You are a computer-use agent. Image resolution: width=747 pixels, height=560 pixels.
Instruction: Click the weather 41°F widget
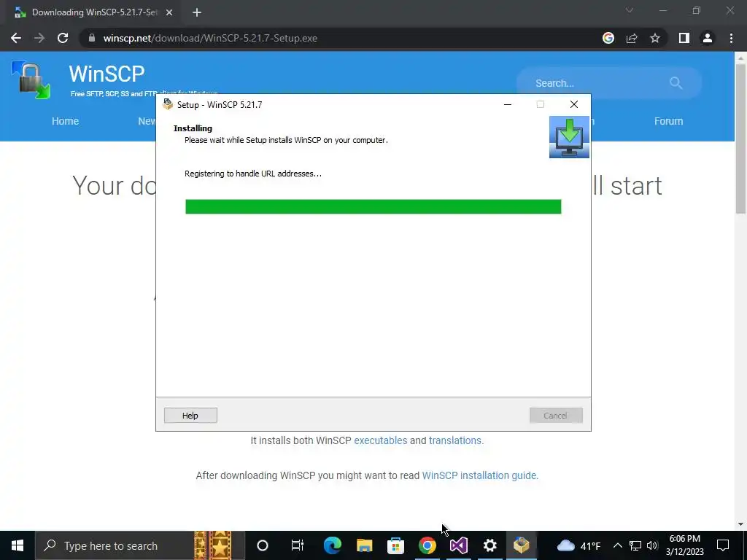[x=578, y=545]
